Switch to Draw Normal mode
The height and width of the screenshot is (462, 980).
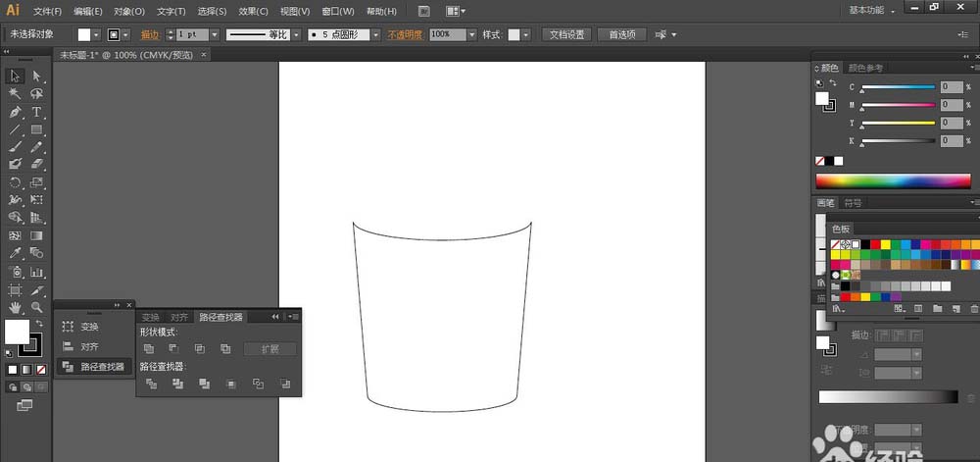pyautogui.click(x=13, y=387)
